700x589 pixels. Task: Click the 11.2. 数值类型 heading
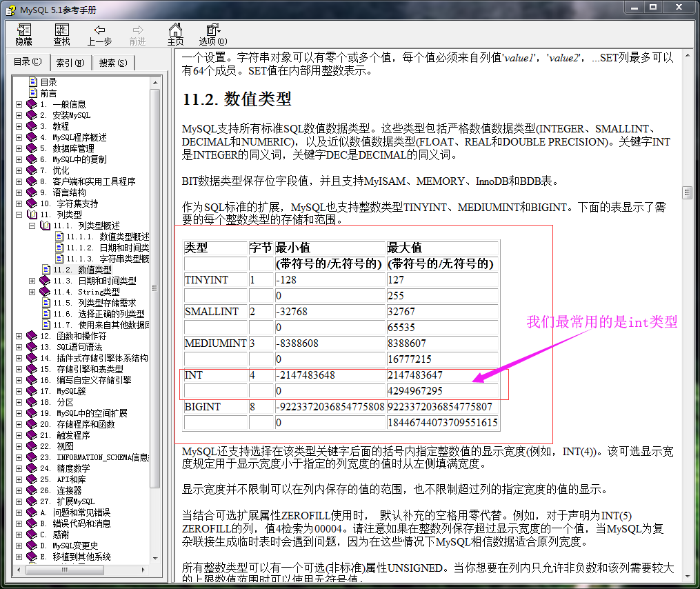[237, 99]
